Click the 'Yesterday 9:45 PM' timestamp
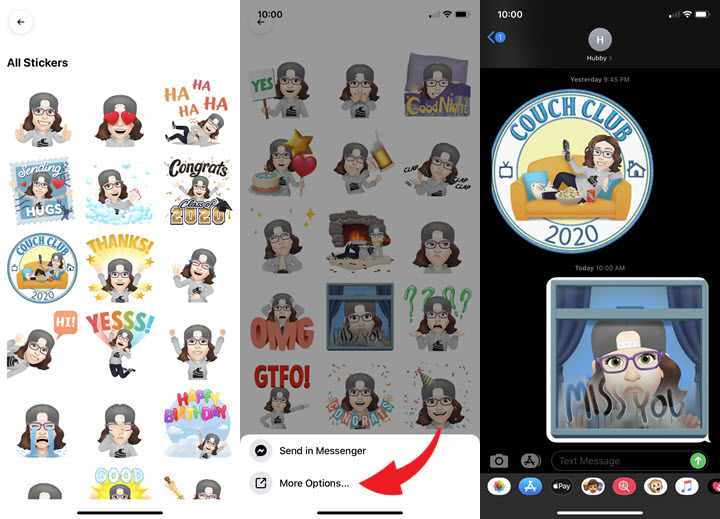 (x=600, y=79)
